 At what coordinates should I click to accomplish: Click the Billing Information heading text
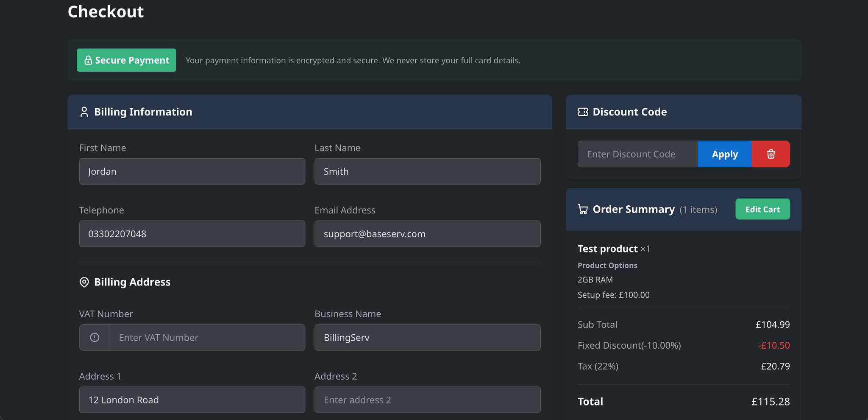coord(143,112)
